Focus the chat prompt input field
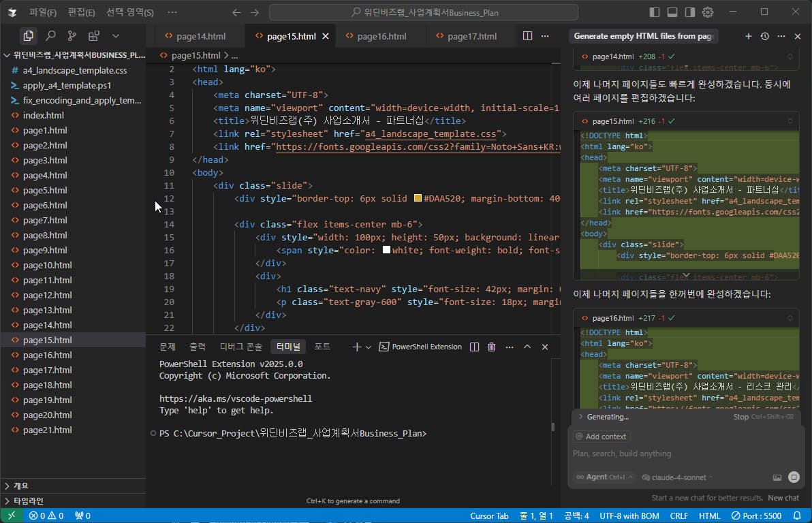 click(x=686, y=454)
